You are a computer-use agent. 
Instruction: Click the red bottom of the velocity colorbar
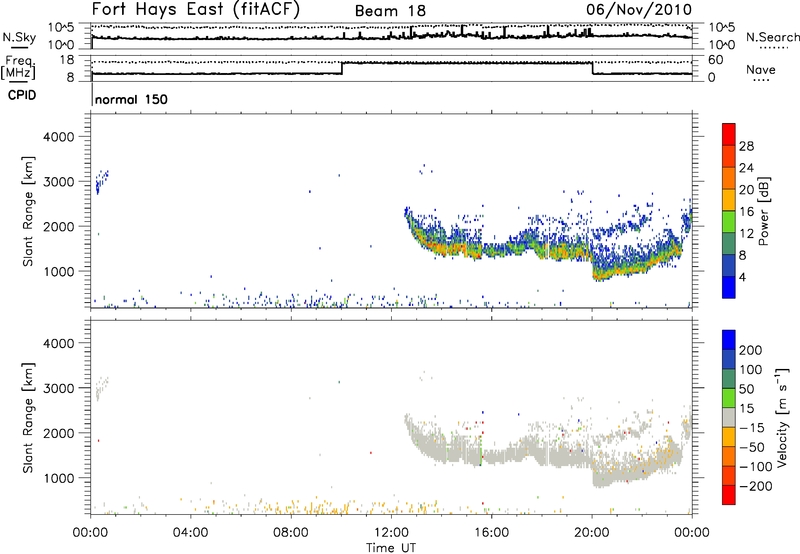pyautogui.click(x=729, y=495)
